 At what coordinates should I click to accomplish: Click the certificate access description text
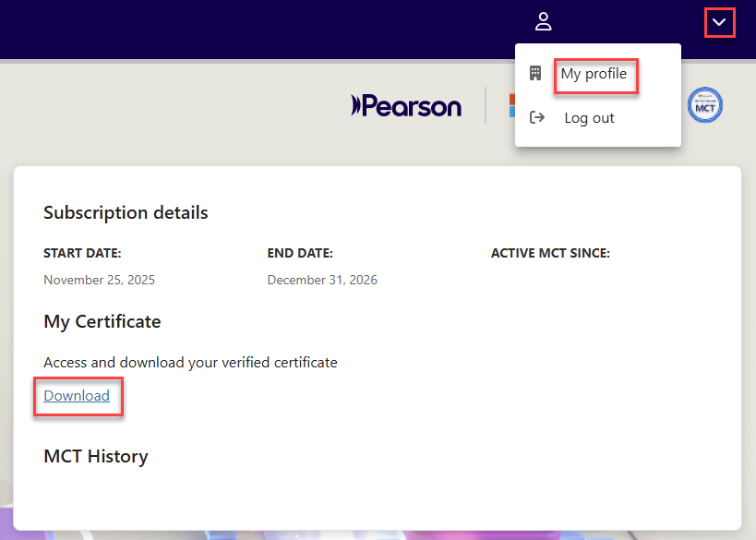point(190,363)
